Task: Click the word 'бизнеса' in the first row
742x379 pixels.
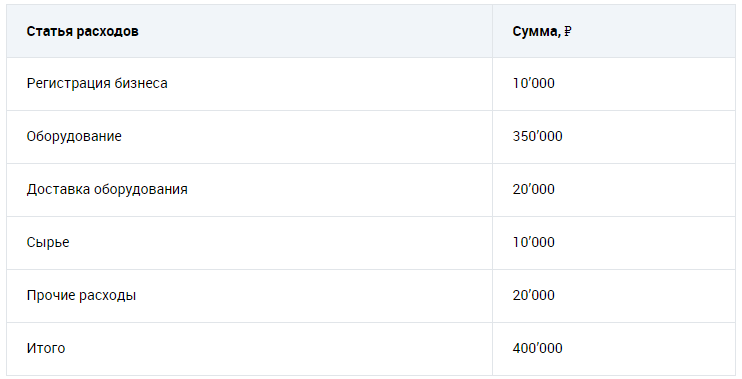Action: [141, 83]
